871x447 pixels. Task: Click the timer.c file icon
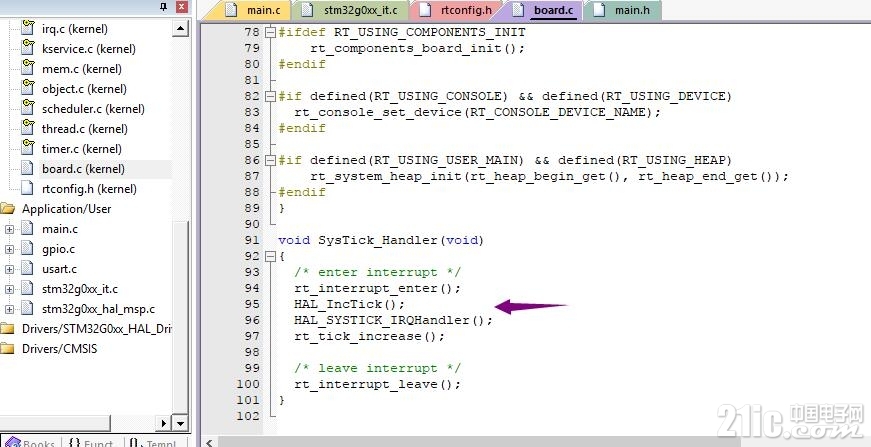(x=28, y=148)
